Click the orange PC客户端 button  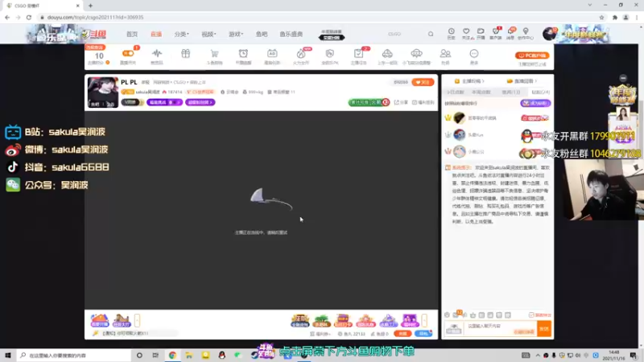coord(532,56)
